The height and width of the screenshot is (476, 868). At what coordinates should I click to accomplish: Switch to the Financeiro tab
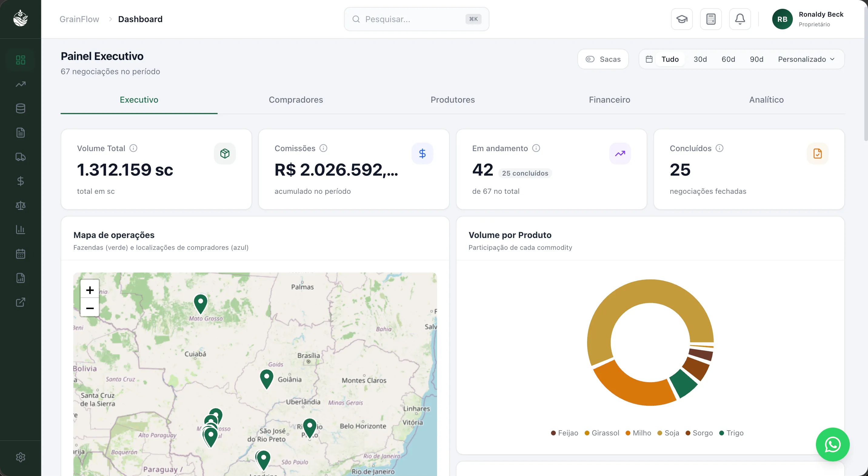point(609,100)
